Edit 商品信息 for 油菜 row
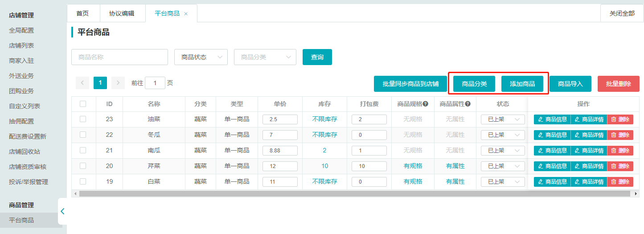 [552, 119]
